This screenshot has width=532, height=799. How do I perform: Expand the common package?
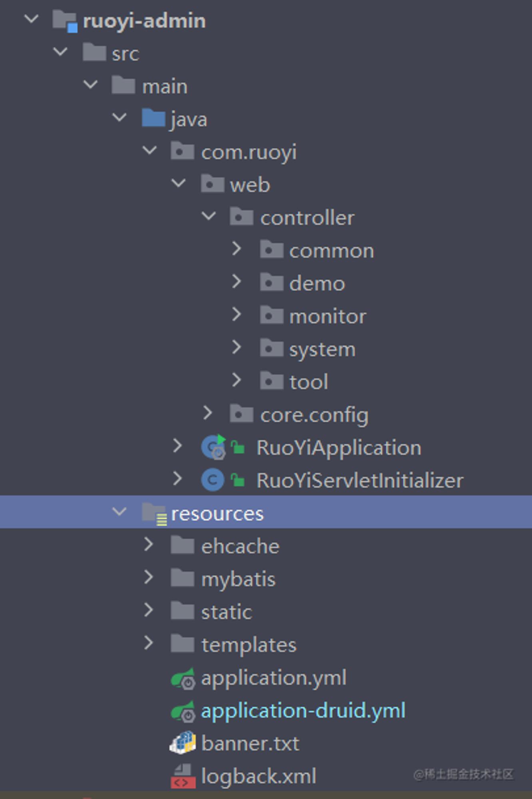pos(236,248)
